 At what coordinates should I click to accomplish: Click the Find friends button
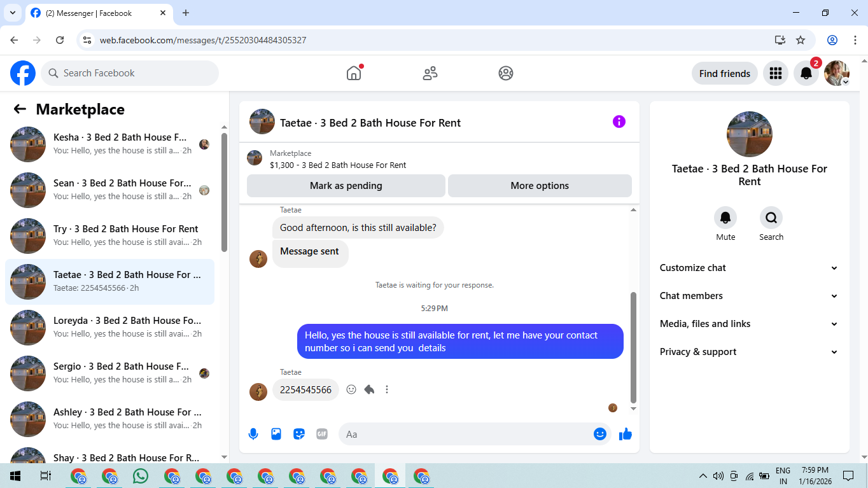click(725, 73)
